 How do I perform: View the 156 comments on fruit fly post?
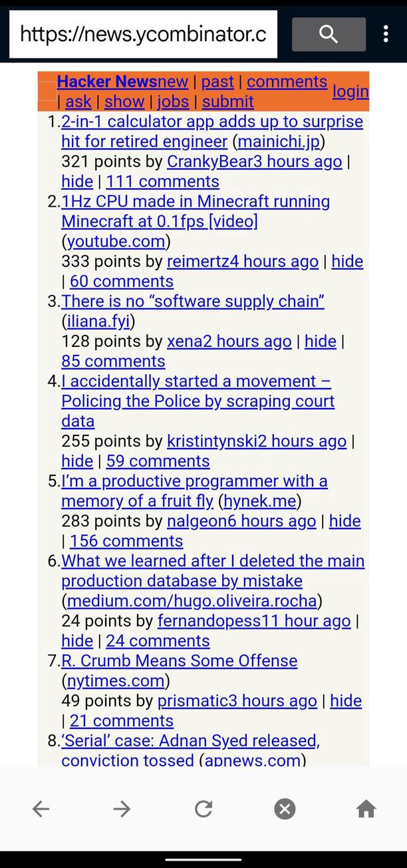tap(126, 541)
